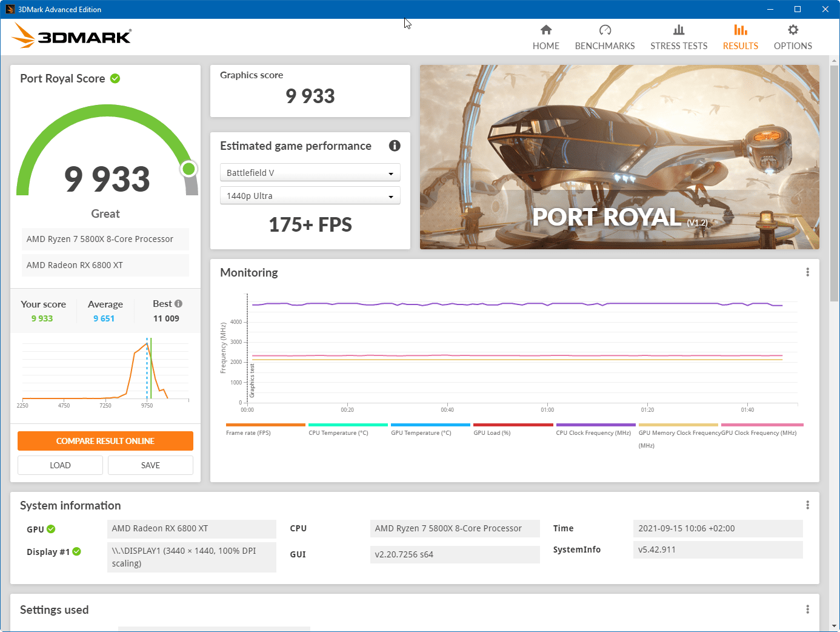
Task: Click the scrollbar up arrow
Action: click(x=835, y=61)
